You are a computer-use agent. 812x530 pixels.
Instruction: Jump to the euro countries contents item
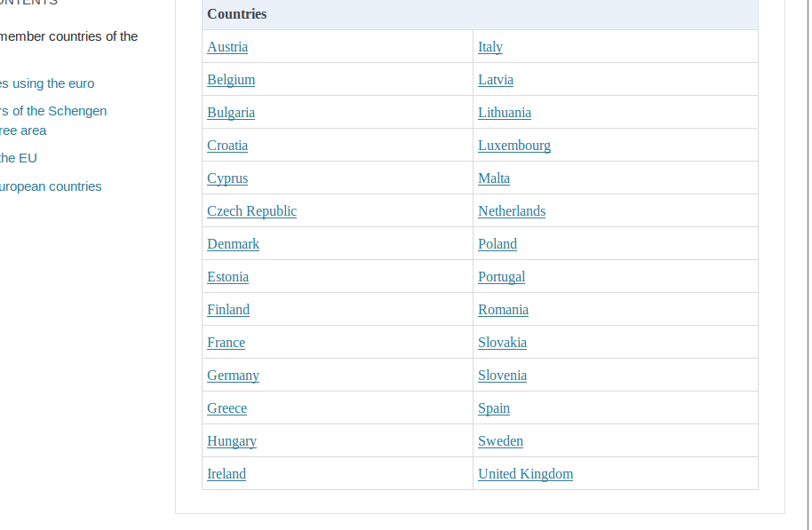pyautogui.click(x=47, y=83)
